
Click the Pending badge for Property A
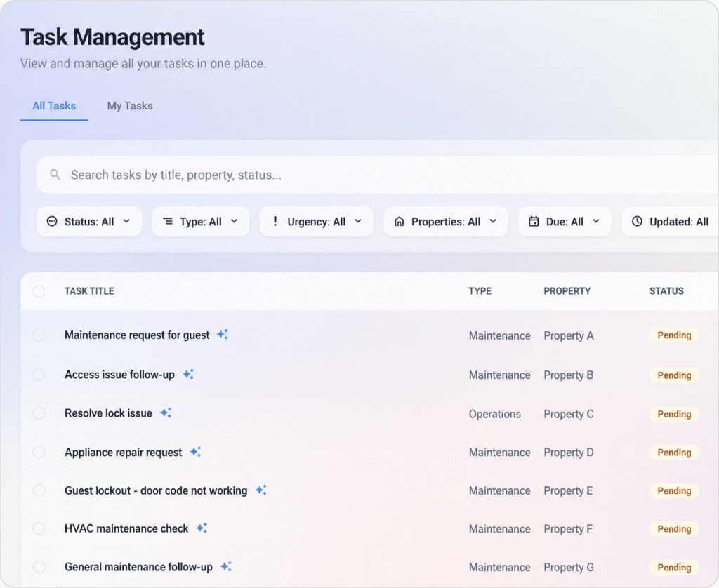674,335
